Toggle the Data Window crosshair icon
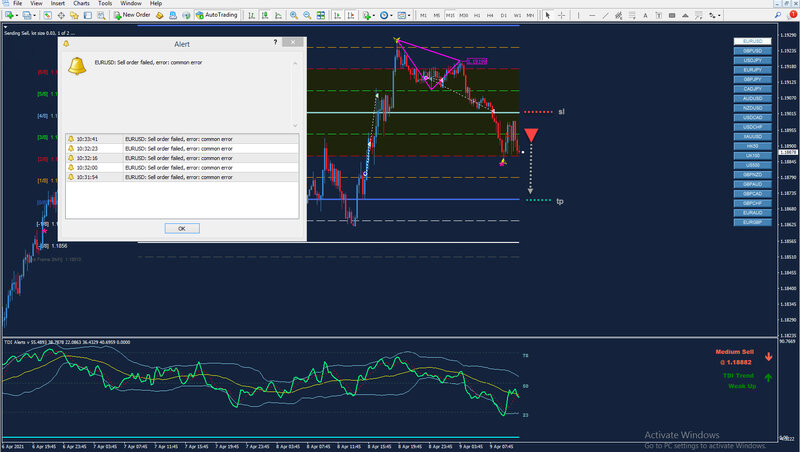 click(x=61, y=15)
